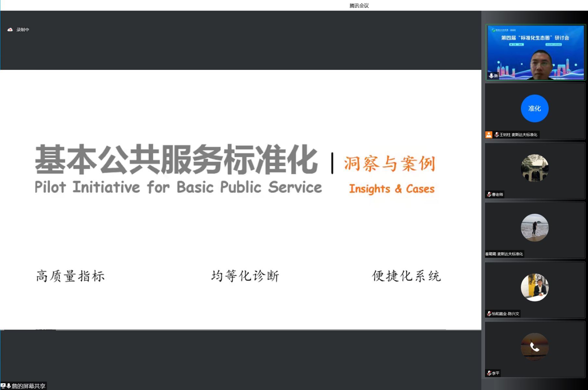Click the name label 王钊柱 麦斯达夫标准化
Image resolution: width=588 pixels, height=390 pixels.
[518, 135]
